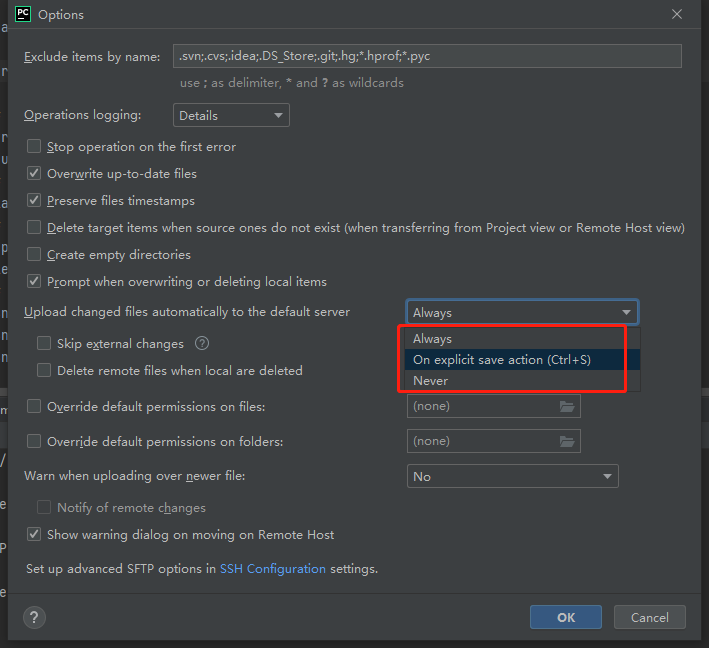
Task: Click the OK button
Action: click(566, 617)
